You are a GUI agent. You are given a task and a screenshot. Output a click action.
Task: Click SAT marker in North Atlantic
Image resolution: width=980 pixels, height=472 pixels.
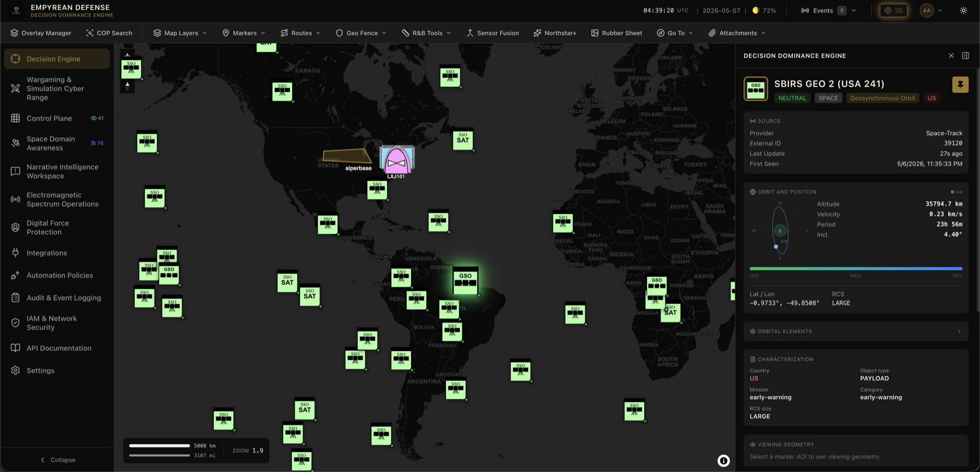463,139
